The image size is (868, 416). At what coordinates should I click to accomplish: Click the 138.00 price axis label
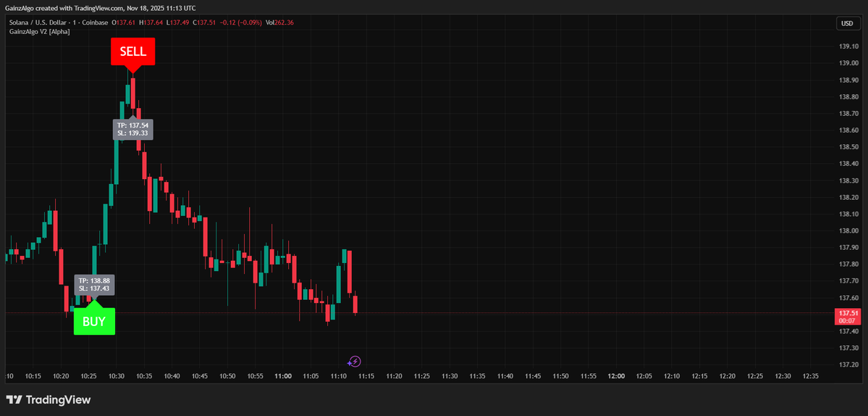848,230
